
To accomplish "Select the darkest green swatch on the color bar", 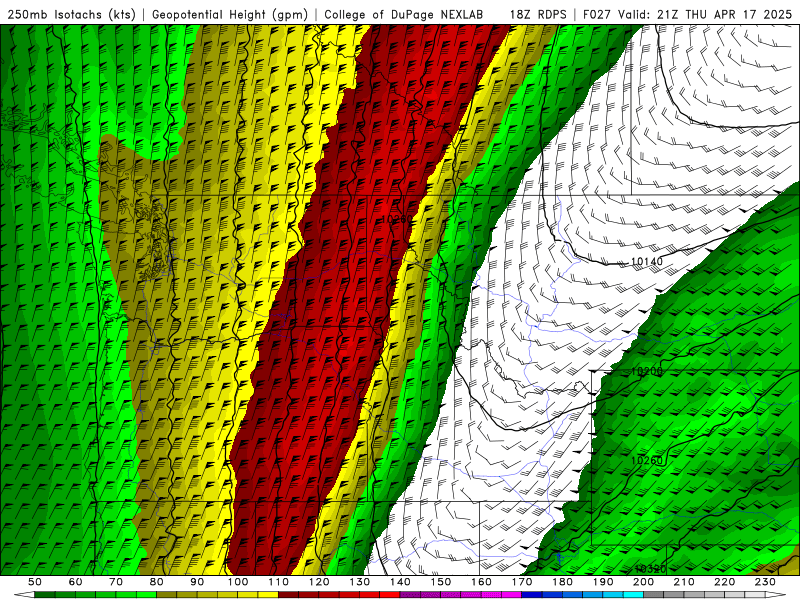I will tap(45, 594).
